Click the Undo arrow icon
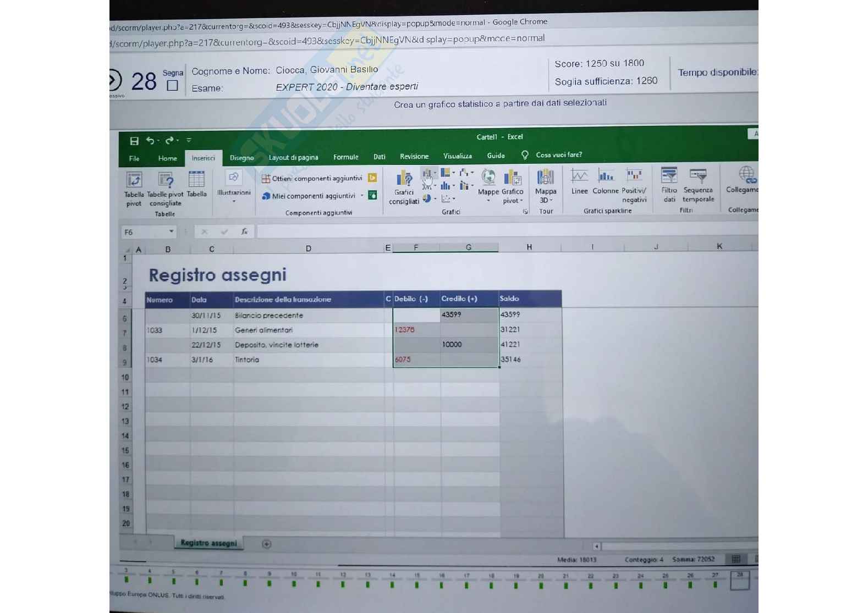Viewport: 868px width, 613px height. click(x=150, y=141)
